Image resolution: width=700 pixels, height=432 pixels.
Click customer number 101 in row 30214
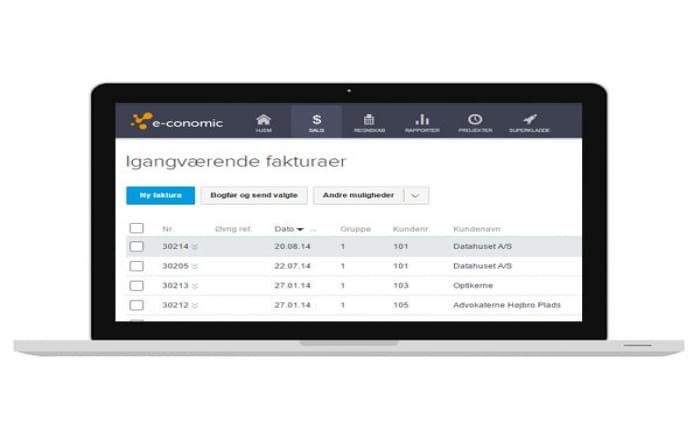(401, 246)
